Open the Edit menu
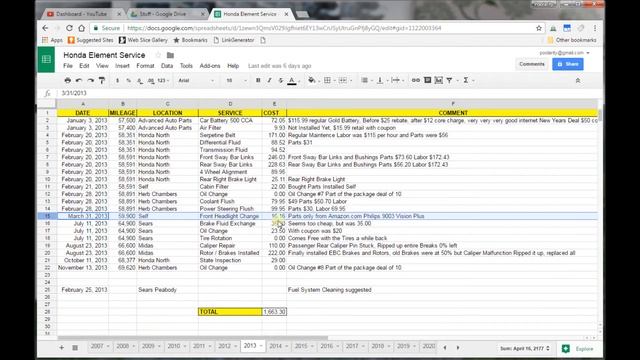The image size is (640, 360). tap(84, 66)
